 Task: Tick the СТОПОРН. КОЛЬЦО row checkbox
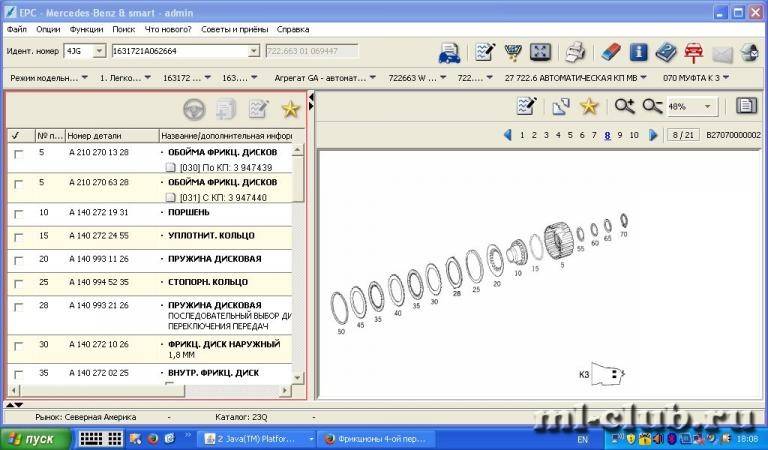click(x=19, y=284)
